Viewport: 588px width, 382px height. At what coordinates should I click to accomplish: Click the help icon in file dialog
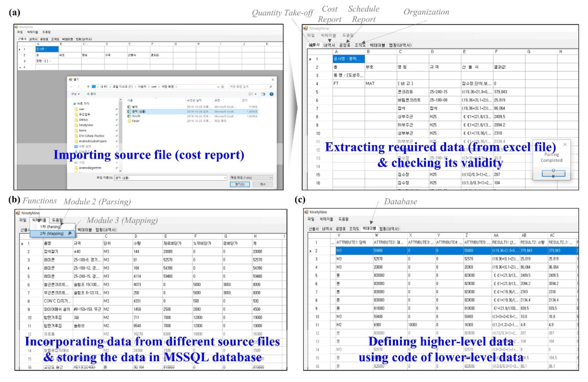tap(271, 94)
